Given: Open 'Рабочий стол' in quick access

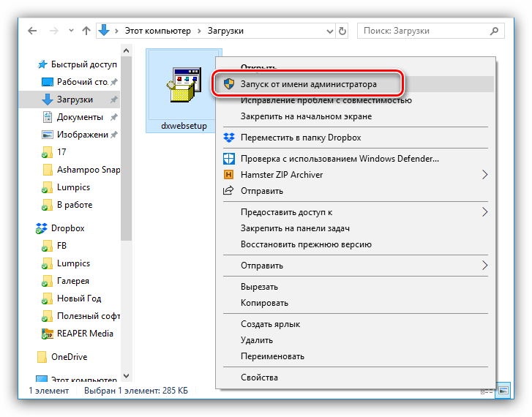Looking at the screenshot, I should point(83,82).
